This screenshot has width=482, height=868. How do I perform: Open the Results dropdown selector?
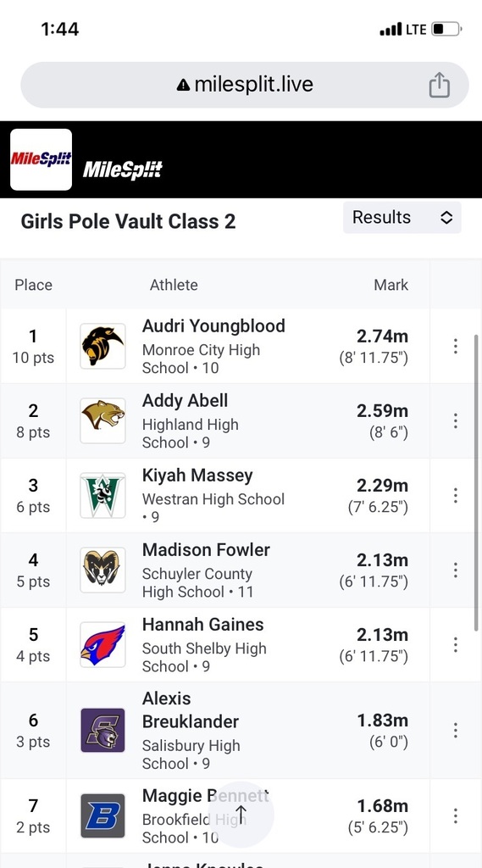[402, 218]
